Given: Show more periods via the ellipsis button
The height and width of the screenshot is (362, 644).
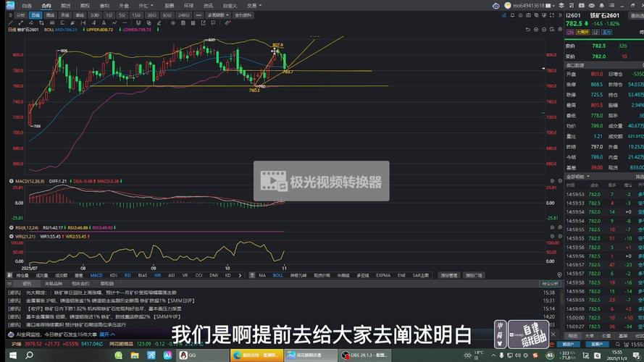Looking at the screenshot, I should click(x=198, y=15).
